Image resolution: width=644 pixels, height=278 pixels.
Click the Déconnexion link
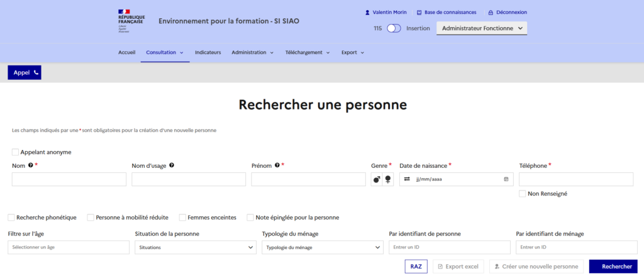508,13
